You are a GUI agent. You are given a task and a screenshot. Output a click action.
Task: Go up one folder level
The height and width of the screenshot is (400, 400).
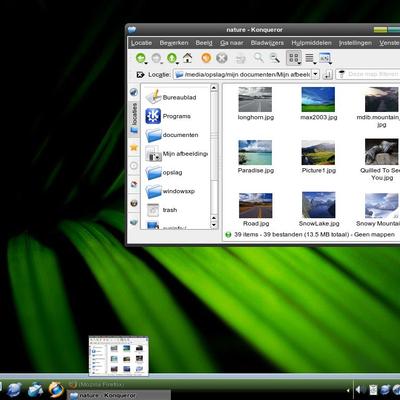tap(171, 58)
